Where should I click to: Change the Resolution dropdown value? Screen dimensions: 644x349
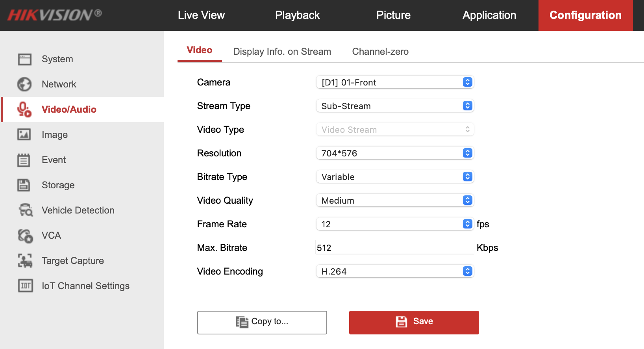(x=394, y=153)
